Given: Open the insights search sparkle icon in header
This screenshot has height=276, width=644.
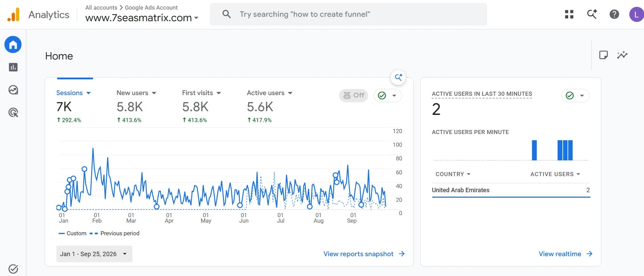Looking at the screenshot, I should click(592, 14).
